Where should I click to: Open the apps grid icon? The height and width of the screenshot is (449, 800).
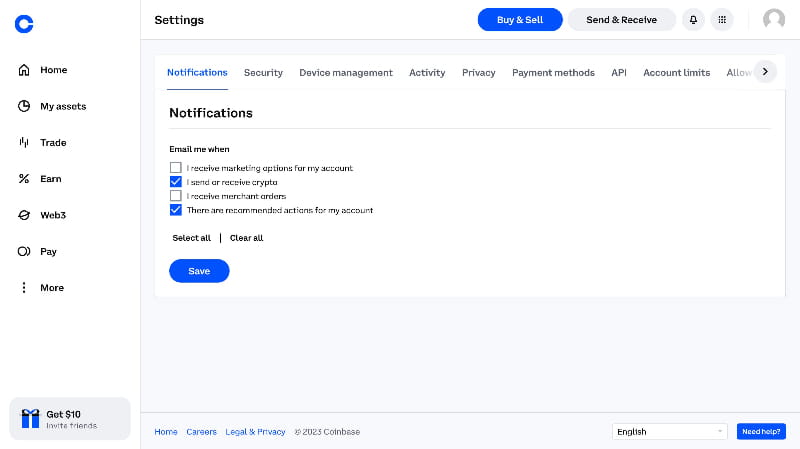coord(722,20)
